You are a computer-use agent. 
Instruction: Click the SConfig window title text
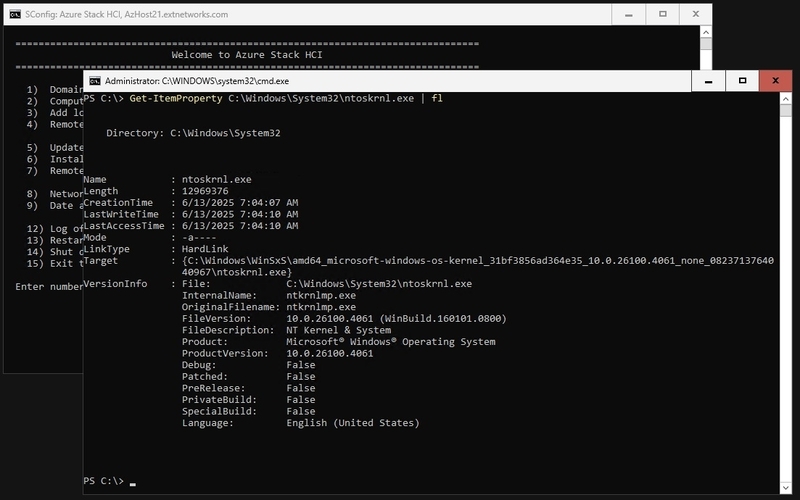[127, 14]
